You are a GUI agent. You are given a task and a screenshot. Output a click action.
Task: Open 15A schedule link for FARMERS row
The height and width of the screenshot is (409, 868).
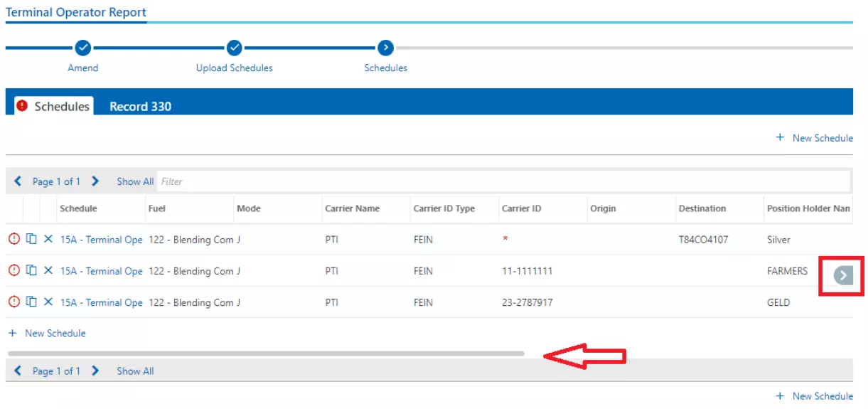[x=101, y=271]
